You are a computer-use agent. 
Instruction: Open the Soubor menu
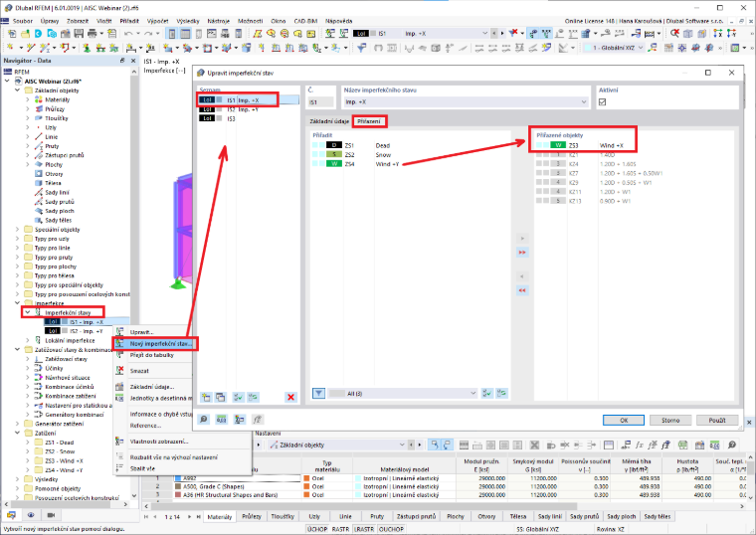pos(23,21)
